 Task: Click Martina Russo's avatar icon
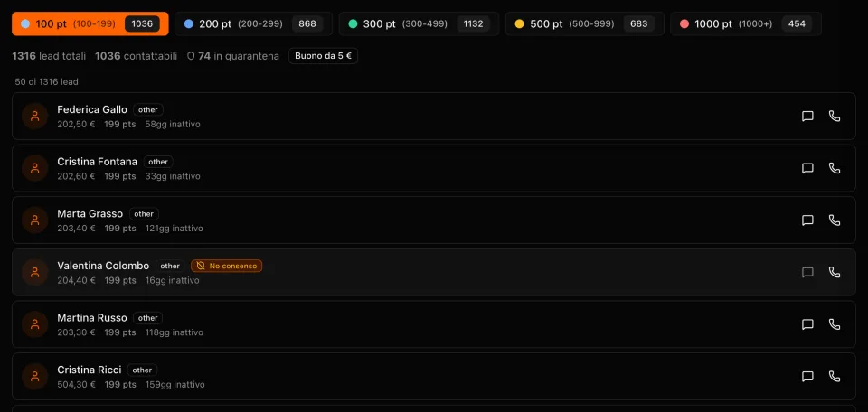35,324
